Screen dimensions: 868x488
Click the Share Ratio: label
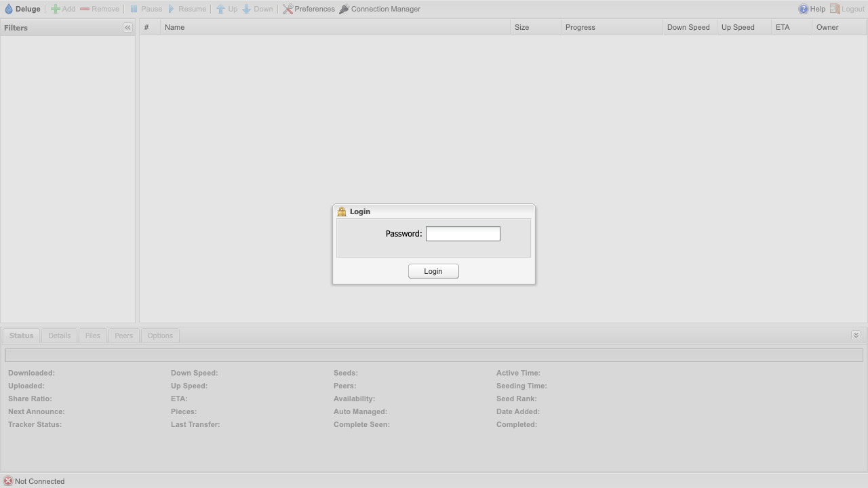tap(30, 399)
